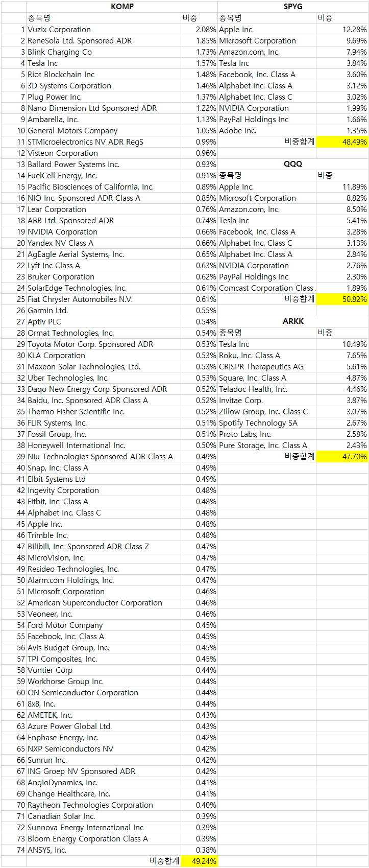Select the 11.89% Apple weight in QQQ
Screen dimensions: 369x868
pyautogui.click(x=342, y=187)
